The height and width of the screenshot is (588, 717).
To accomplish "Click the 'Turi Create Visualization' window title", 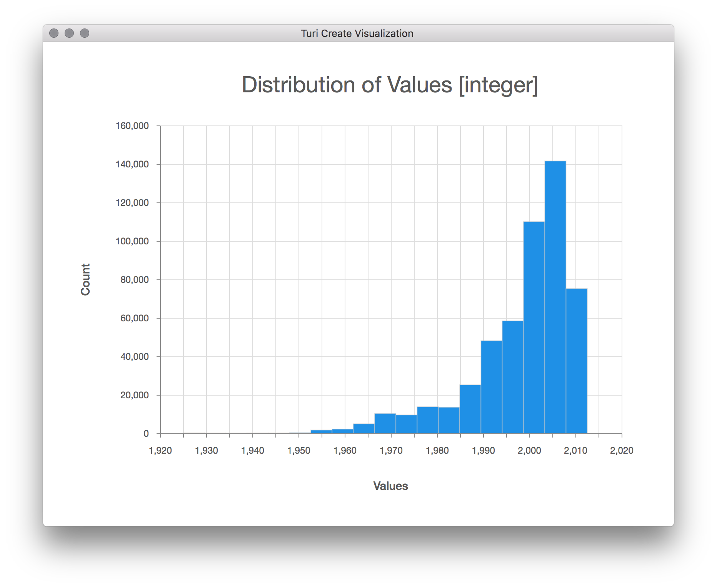I will click(x=357, y=33).
